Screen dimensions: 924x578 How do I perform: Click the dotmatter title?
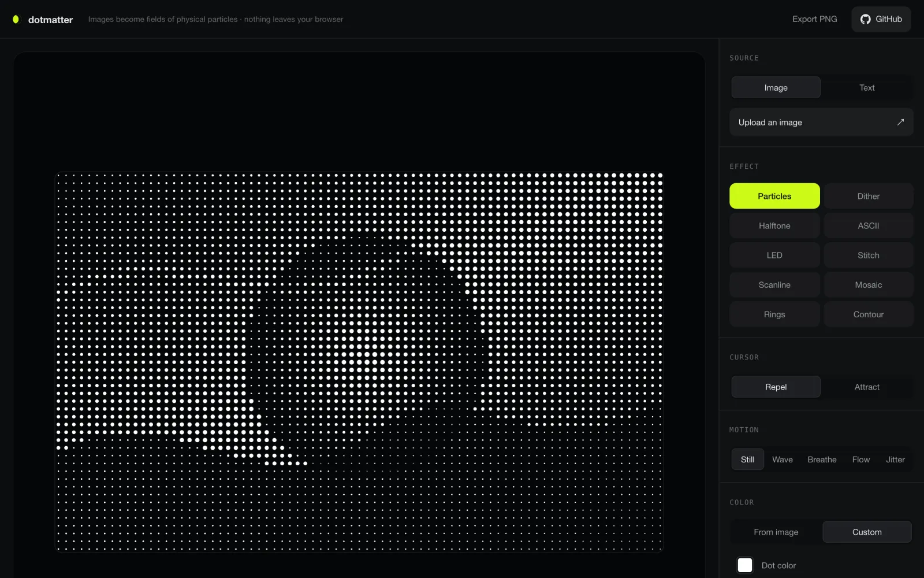pyautogui.click(x=50, y=20)
